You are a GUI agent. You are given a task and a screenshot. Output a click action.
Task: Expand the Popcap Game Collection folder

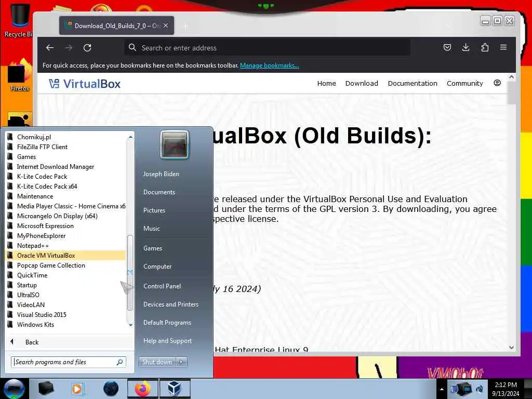(65, 265)
